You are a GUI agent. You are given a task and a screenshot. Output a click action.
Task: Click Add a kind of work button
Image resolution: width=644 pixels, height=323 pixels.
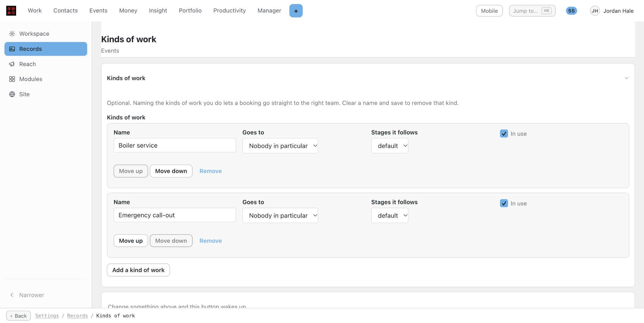(138, 270)
